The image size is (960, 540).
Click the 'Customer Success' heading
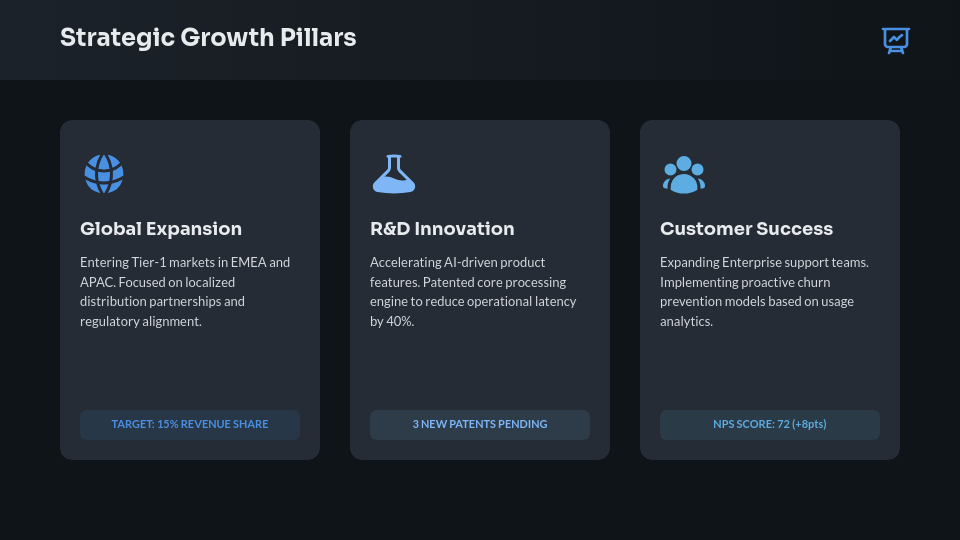746,229
